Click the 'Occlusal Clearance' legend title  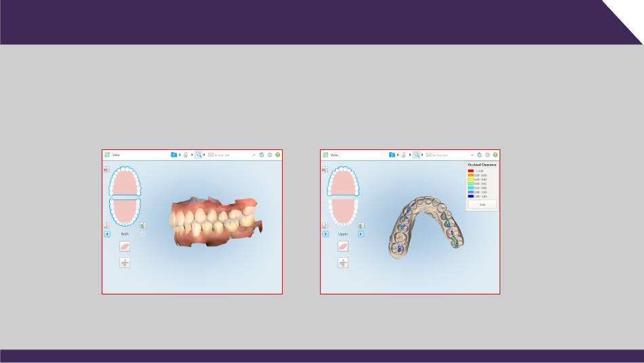click(482, 165)
